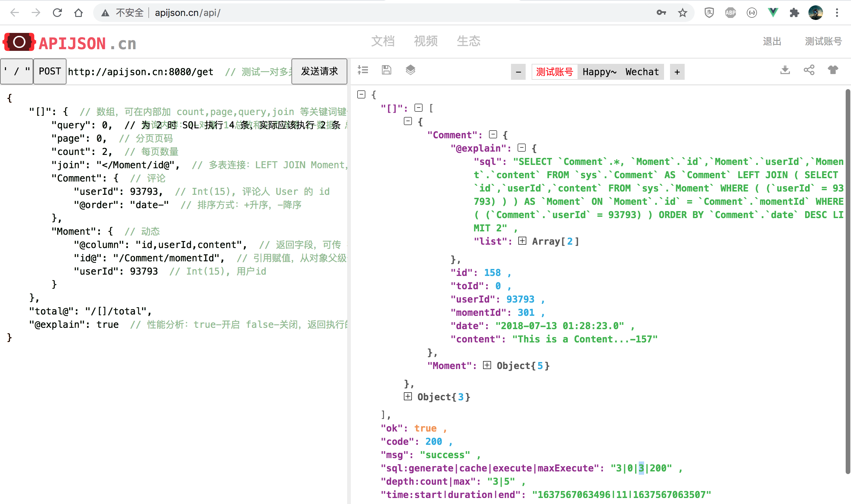Click the layers stack icon
851x504 pixels.
point(410,70)
